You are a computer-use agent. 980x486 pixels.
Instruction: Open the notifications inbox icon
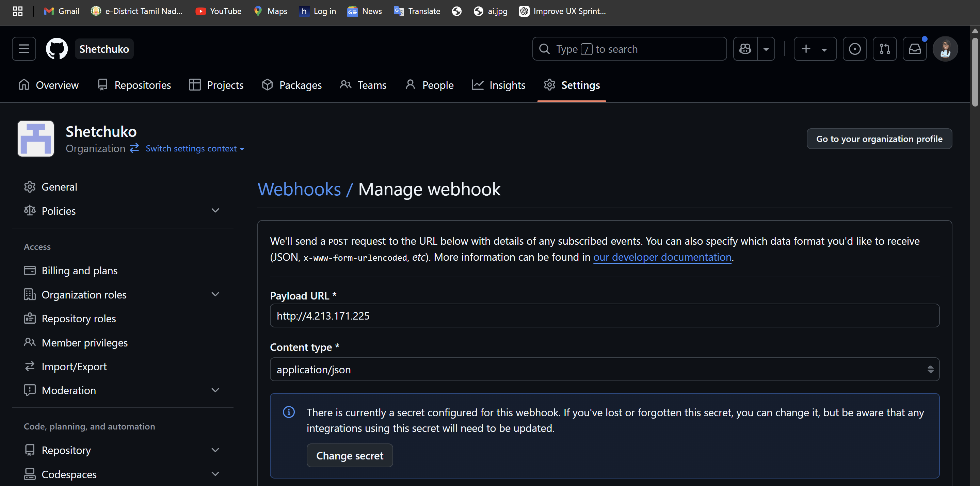pos(915,49)
